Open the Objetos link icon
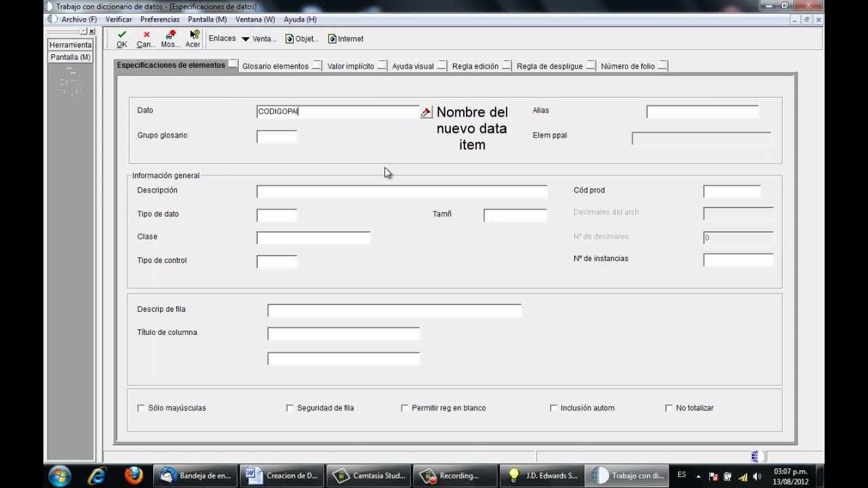 click(x=290, y=39)
